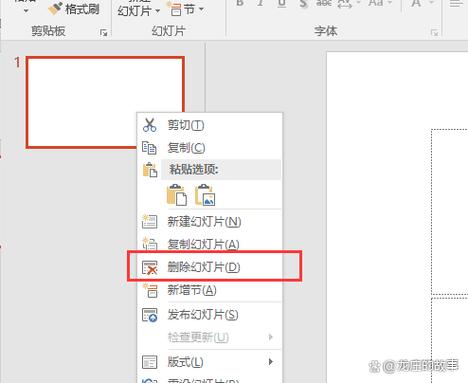
Task: Click the layout icon in context menu
Action: click(x=150, y=362)
